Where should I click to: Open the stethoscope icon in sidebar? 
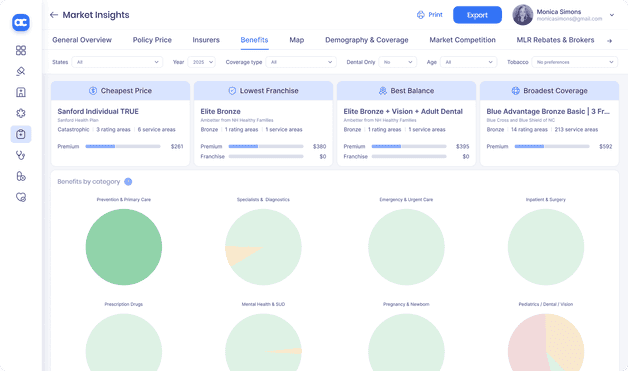point(21,155)
